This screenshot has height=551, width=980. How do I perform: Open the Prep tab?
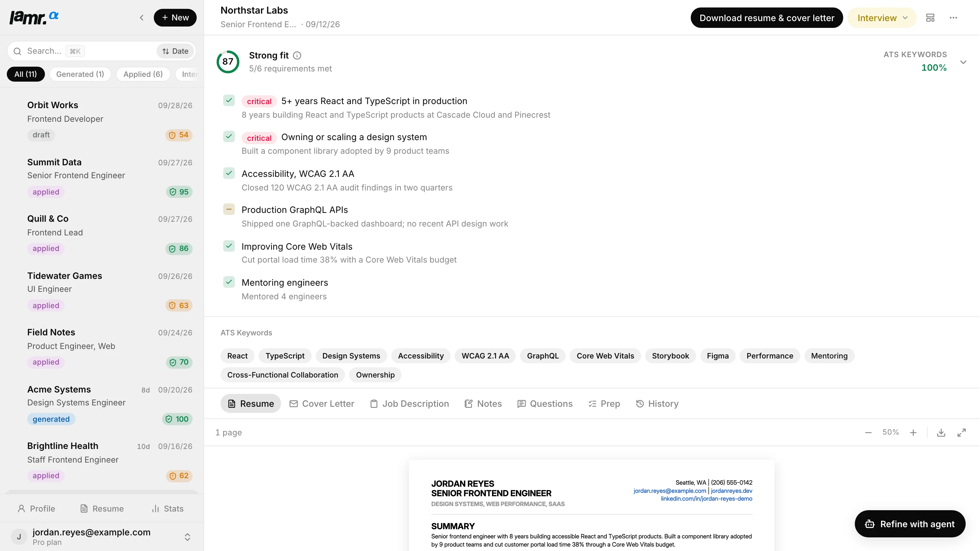pos(604,403)
